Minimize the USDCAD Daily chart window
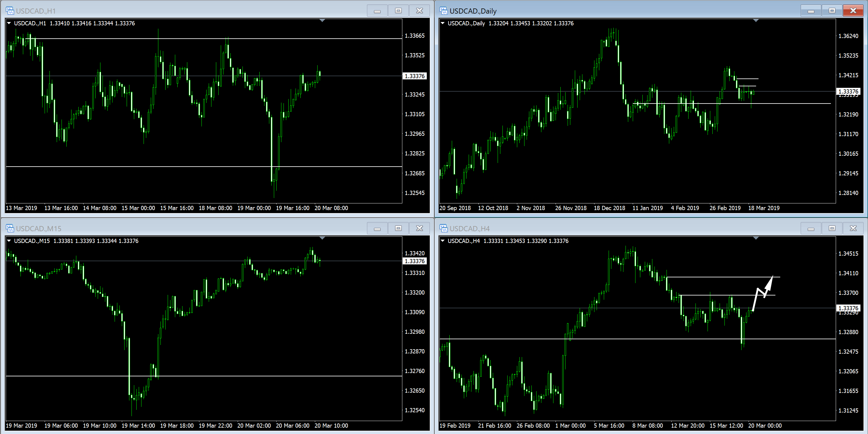This screenshot has height=434, width=868. 811,11
